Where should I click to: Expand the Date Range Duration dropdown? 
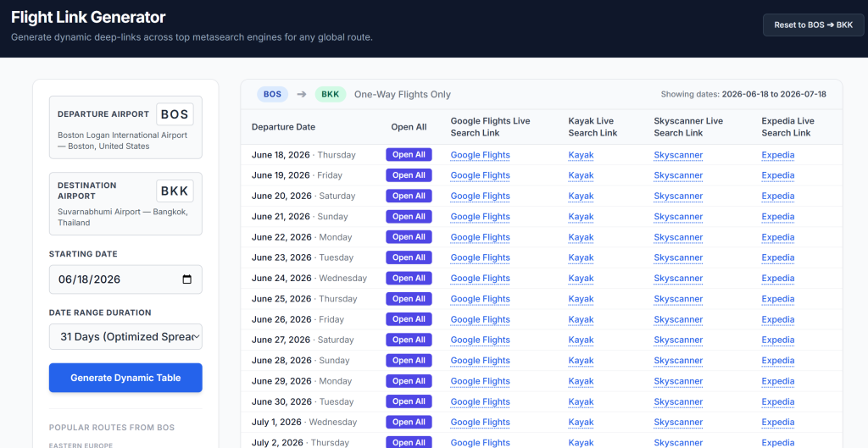click(x=125, y=336)
